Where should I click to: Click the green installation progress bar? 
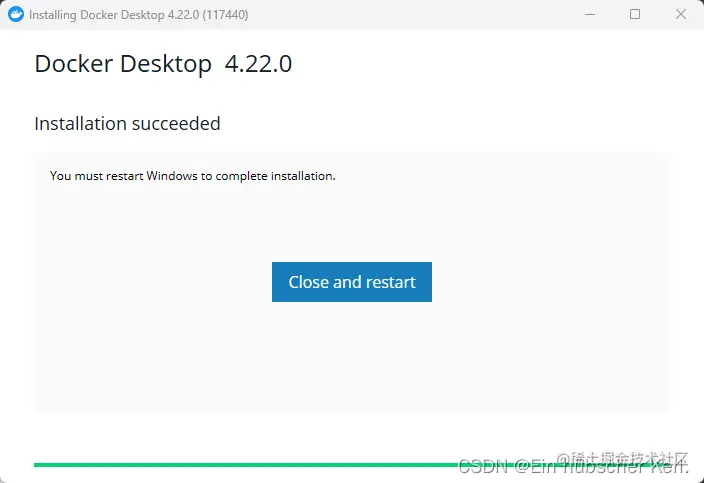click(x=352, y=465)
